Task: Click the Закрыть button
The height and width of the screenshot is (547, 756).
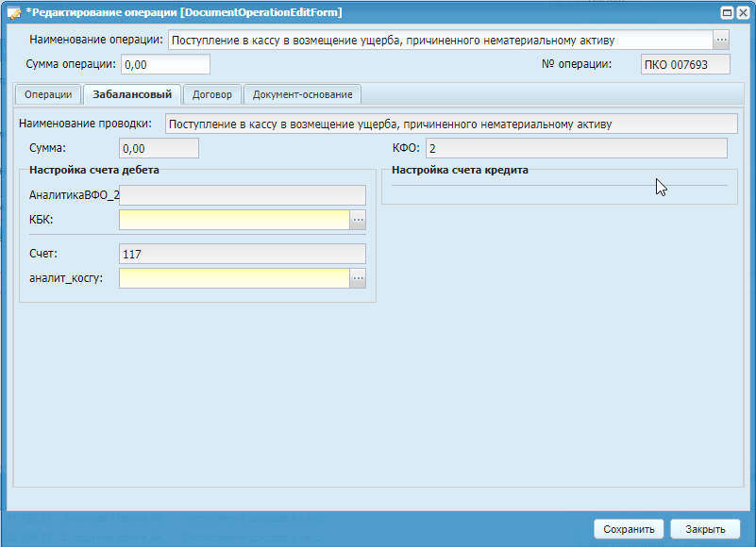Action: (705, 529)
